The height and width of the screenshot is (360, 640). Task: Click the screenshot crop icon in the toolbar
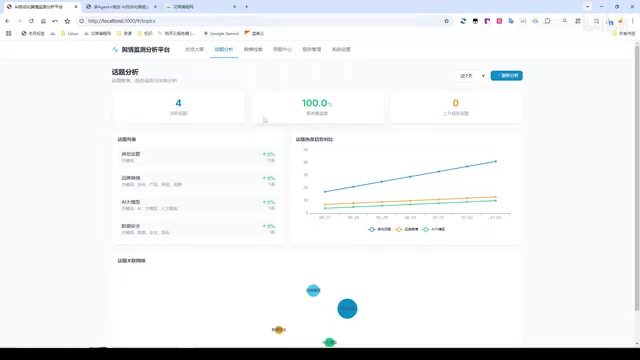pyautogui.click(x=596, y=21)
